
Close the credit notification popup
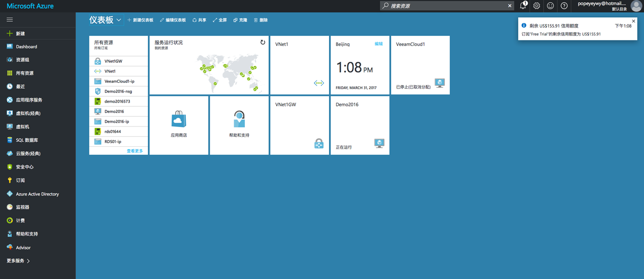point(633,21)
